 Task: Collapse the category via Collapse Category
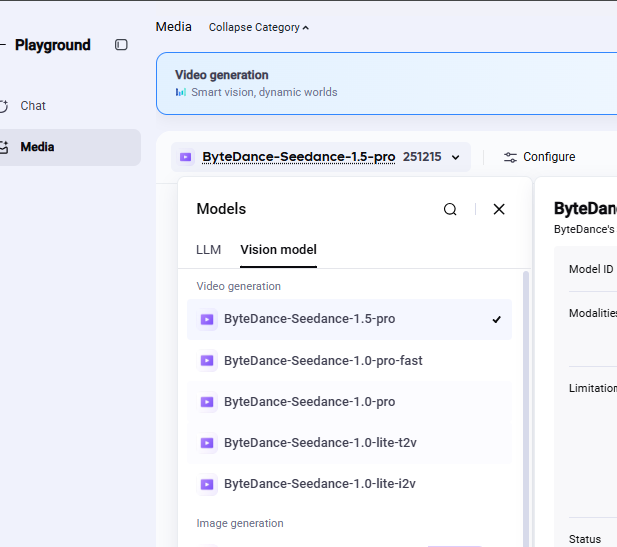pyautogui.click(x=258, y=28)
